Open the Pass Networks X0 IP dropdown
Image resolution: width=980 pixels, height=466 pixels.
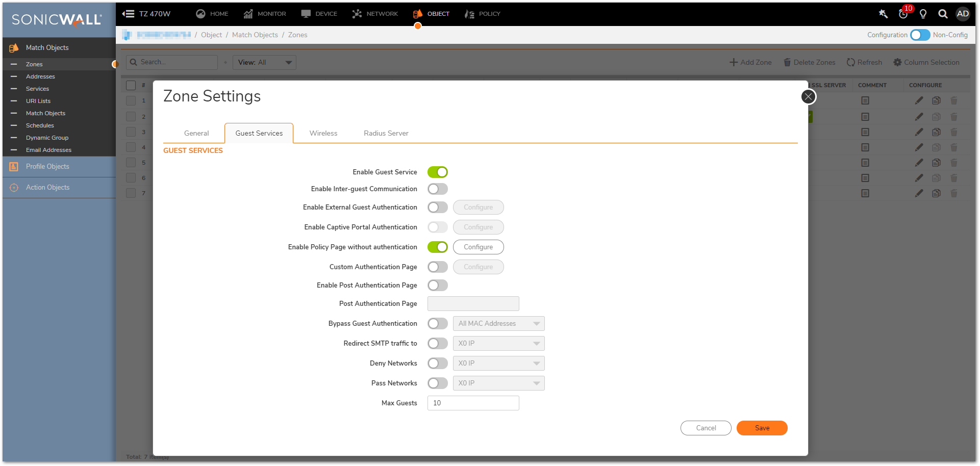(x=498, y=383)
